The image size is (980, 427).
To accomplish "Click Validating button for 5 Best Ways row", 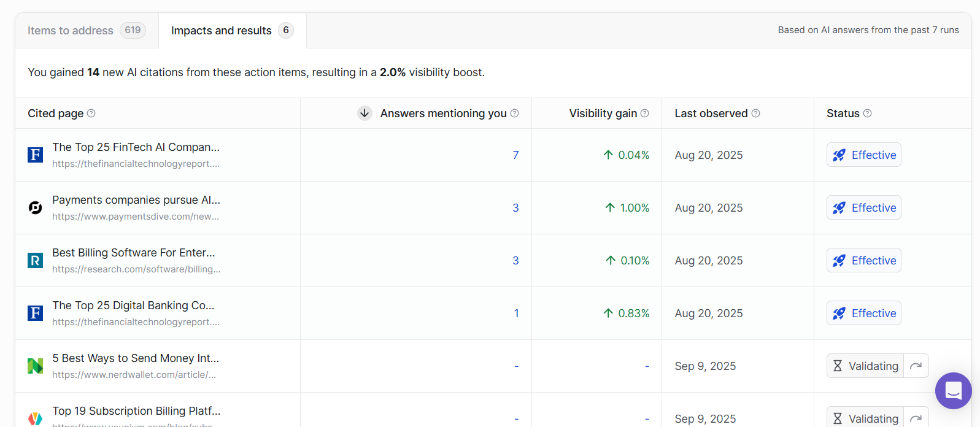I will pyautogui.click(x=865, y=366).
